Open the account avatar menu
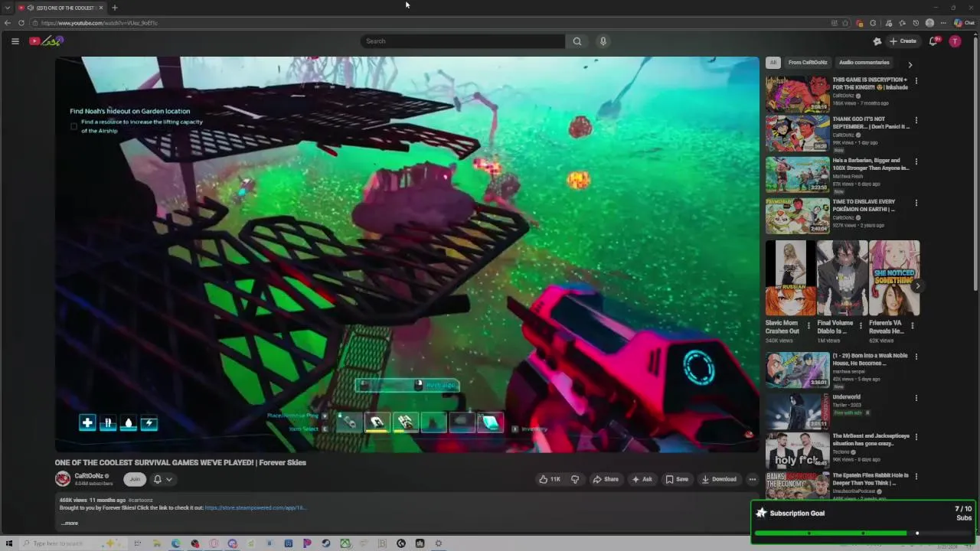 [955, 41]
